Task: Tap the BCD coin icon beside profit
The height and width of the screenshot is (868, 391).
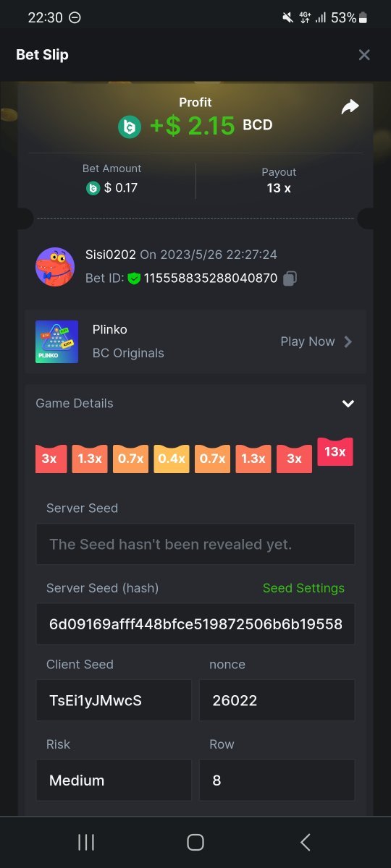Action: click(130, 127)
